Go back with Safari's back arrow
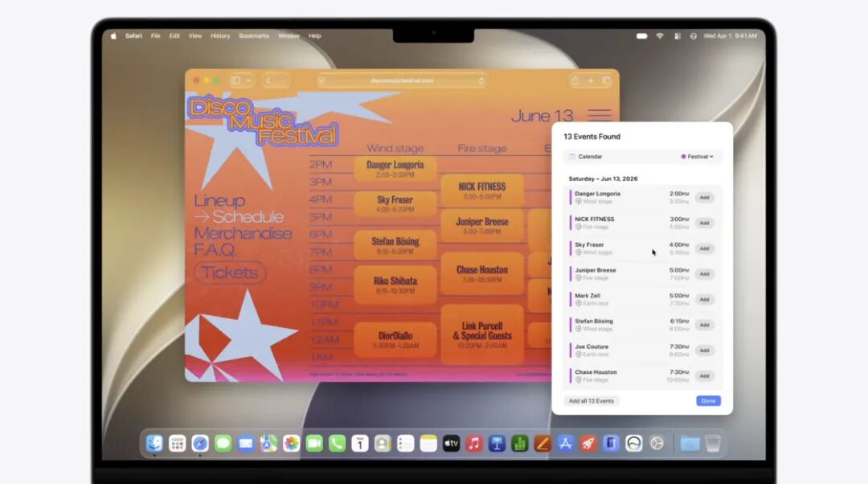Screen dimensions: 868x484 269,81
